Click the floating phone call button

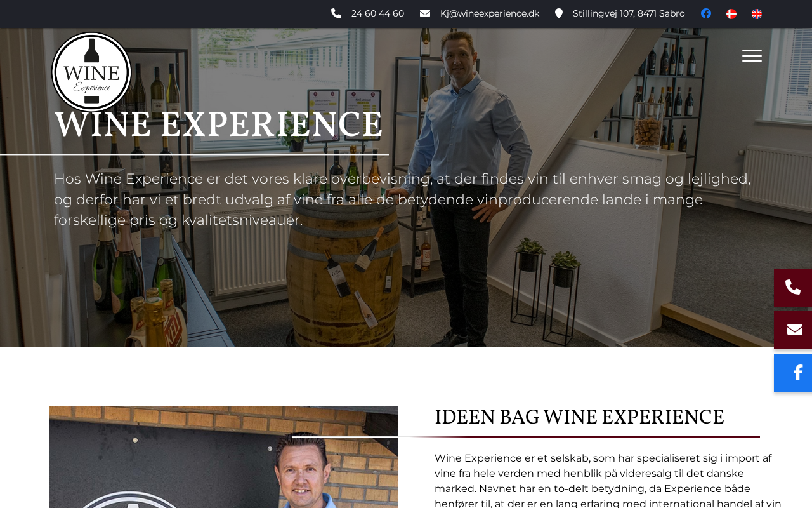pos(793,288)
